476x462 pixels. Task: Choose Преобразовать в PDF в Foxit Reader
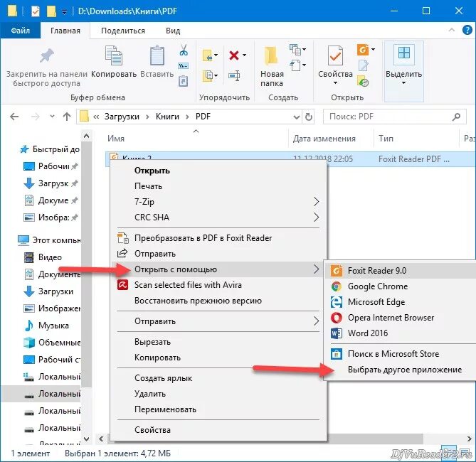click(x=218, y=238)
